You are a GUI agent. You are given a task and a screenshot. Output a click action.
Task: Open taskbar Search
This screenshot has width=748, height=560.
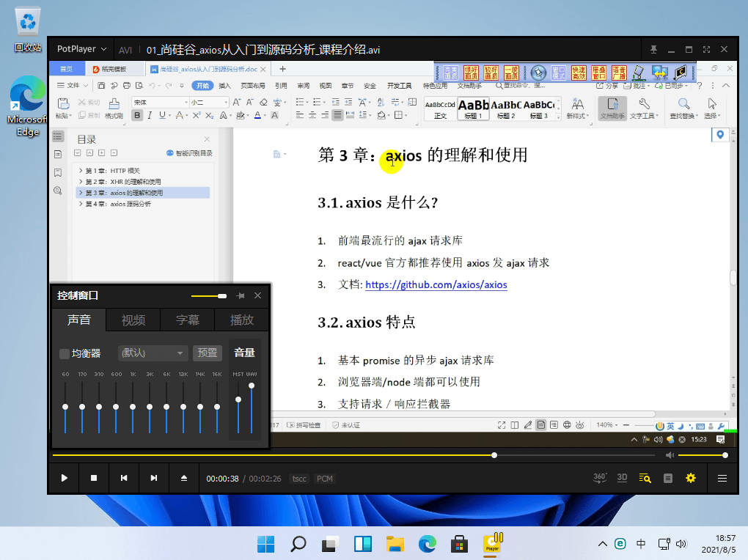point(298,544)
